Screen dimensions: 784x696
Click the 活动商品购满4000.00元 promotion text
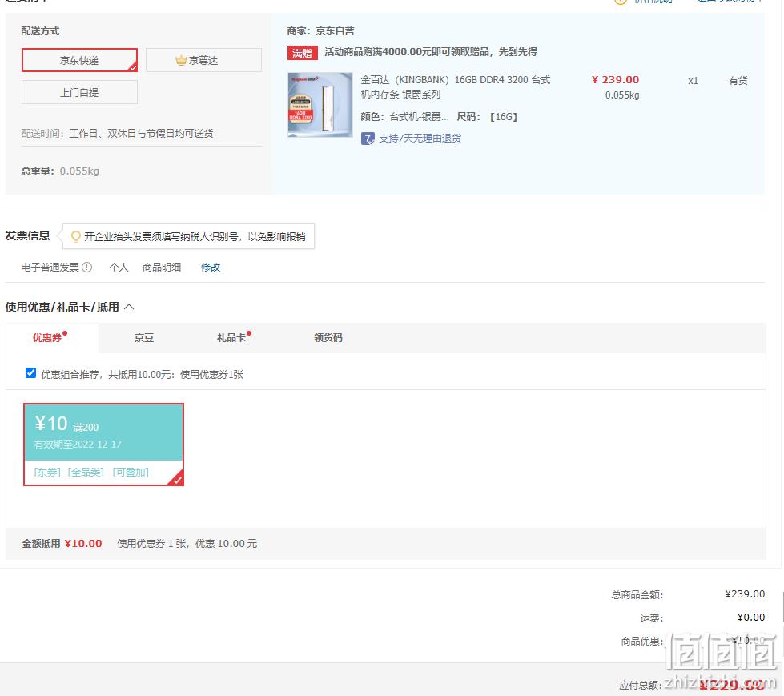tap(431, 52)
